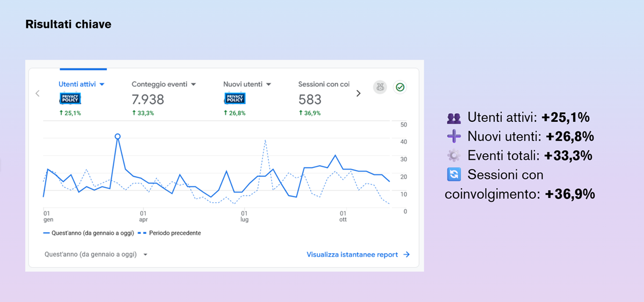
Task: Open the Visualizza istantanee report link
Action: tap(352, 255)
